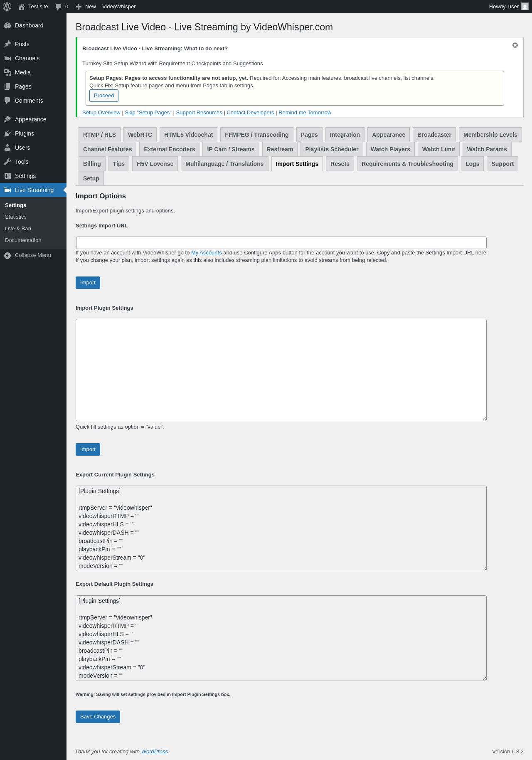Screen dimensions: 532x760
Task: Click the Settings sliders icon
Action: [7, 176]
